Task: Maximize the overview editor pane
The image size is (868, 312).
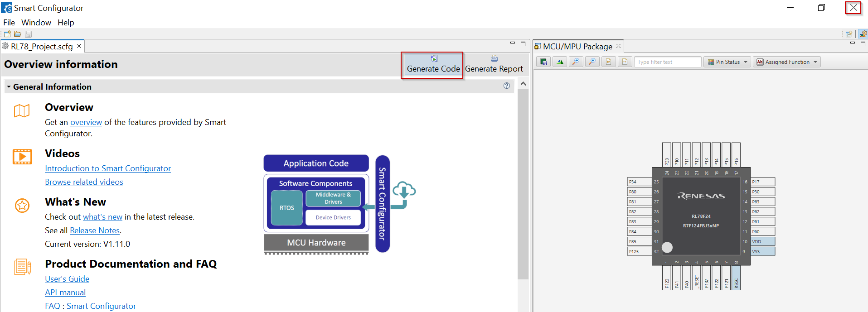Action: pyautogui.click(x=523, y=44)
